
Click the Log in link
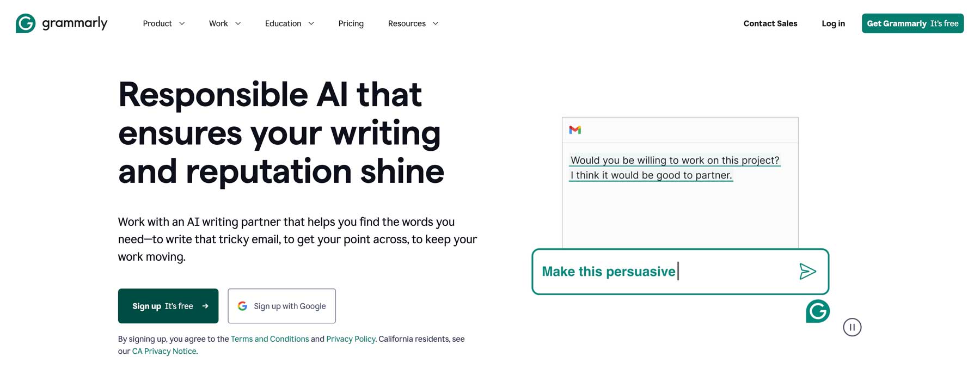click(833, 23)
